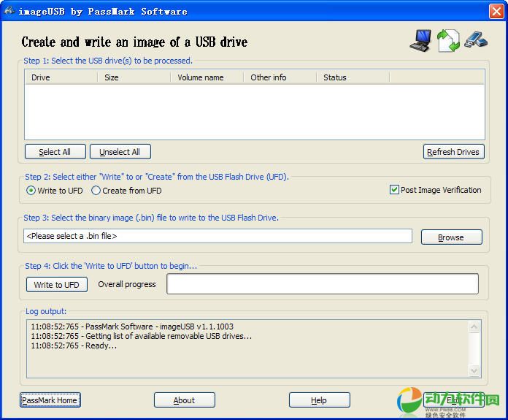Browse for a .bin image file
508x420 pixels.
click(451, 237)
